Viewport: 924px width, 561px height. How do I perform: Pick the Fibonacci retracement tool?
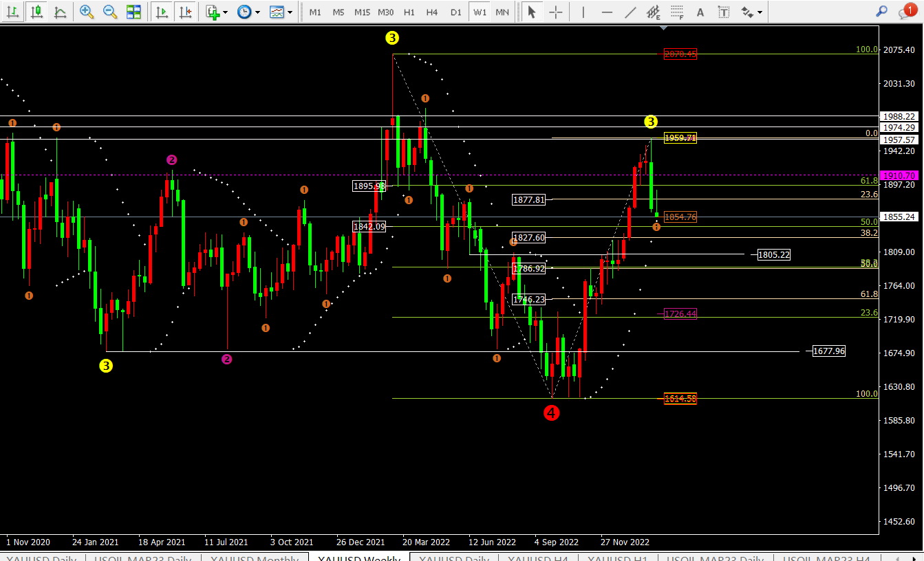[x=677, y=12]
